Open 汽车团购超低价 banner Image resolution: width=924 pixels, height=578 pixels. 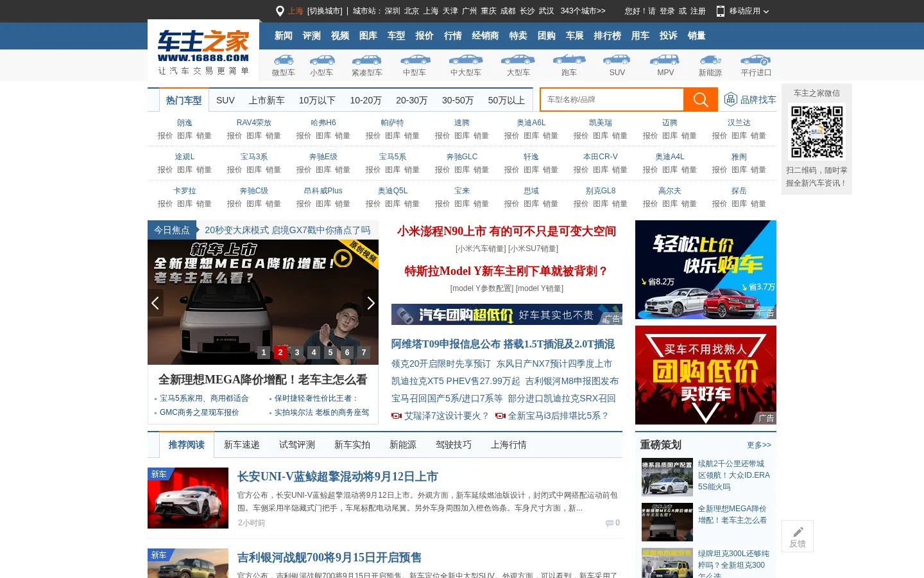tap(507, 315)
